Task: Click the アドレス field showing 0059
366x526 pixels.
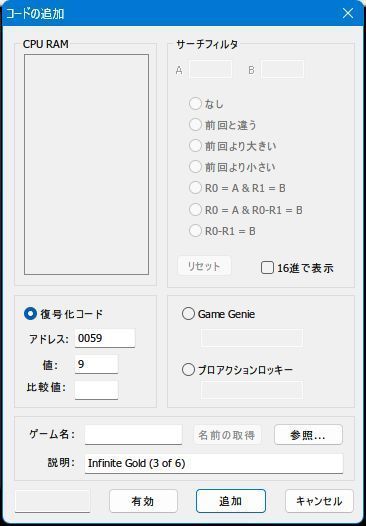Action: click(x=105, y=338)
